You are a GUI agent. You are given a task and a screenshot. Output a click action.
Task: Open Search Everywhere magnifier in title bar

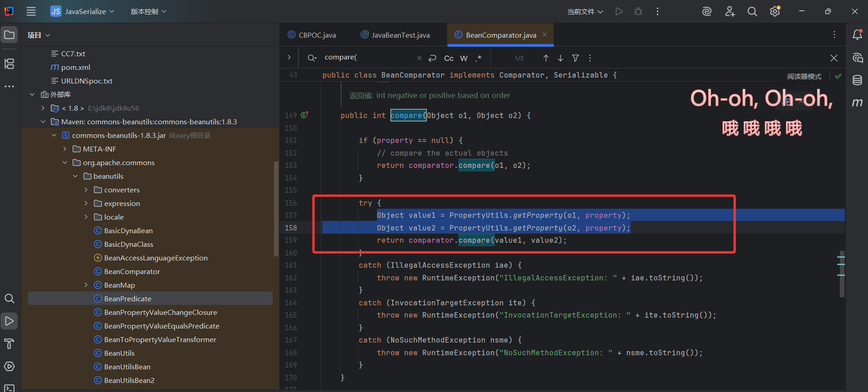coord(752,11)
